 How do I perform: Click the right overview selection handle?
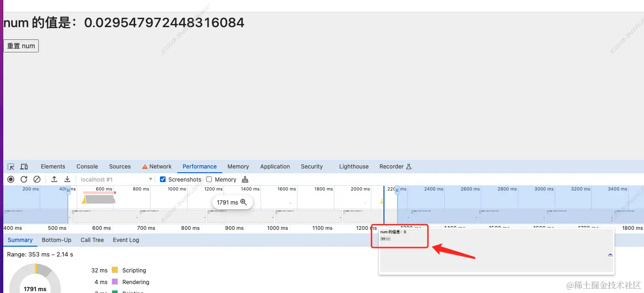(x=397, y=190)
